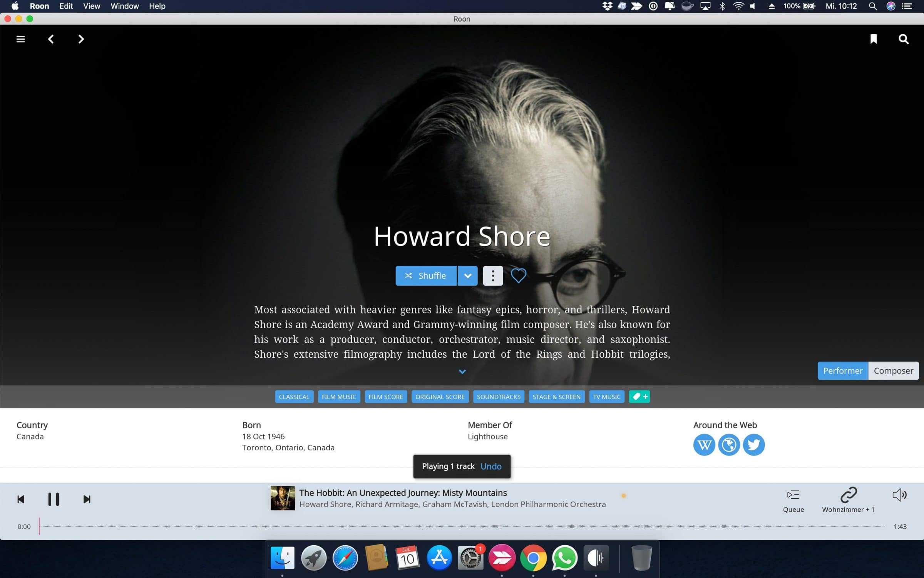This screenshot has height=578, width=924.
Task: Select the TV MUSIC genre tag
Action: [x=607, y=397]
